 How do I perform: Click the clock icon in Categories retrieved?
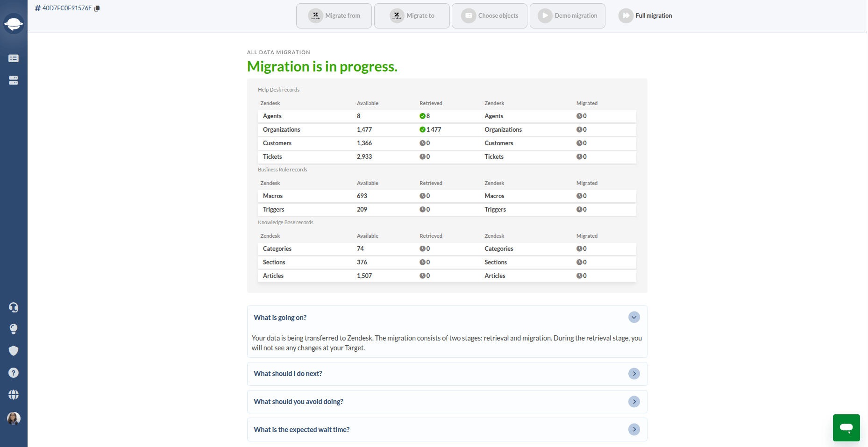pos(422,248)
